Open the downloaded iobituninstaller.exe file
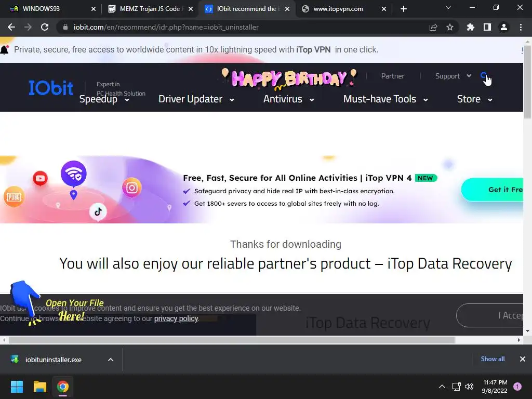This screenshot has width=532, height=399. [54, 360]
